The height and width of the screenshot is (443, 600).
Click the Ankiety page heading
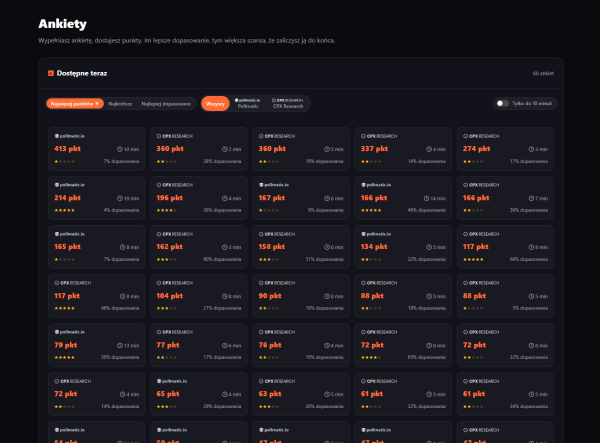coord(62,24)
